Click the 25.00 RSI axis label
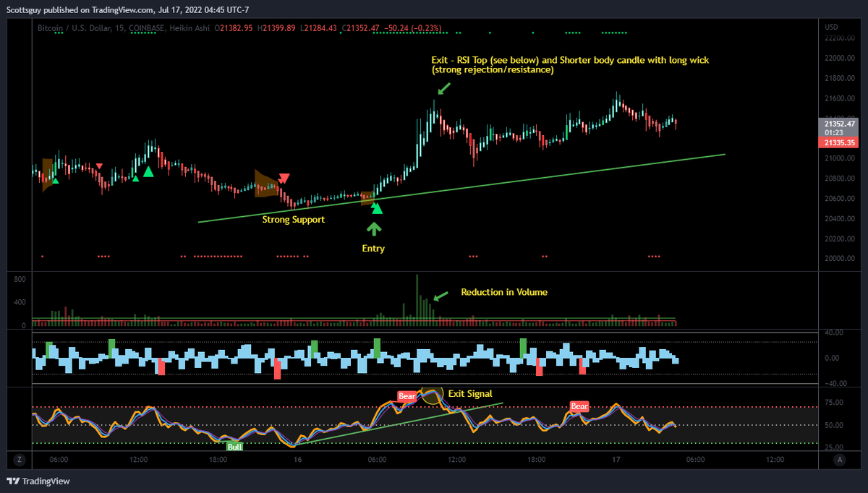 coord(833,447)
